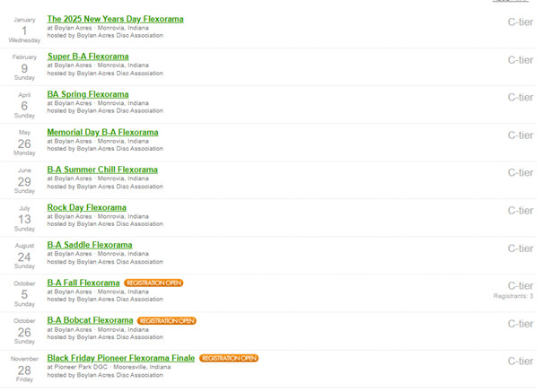
Task: Open Memorial Day B-A Flexorama event page
Action: click(x=102, y=132)
